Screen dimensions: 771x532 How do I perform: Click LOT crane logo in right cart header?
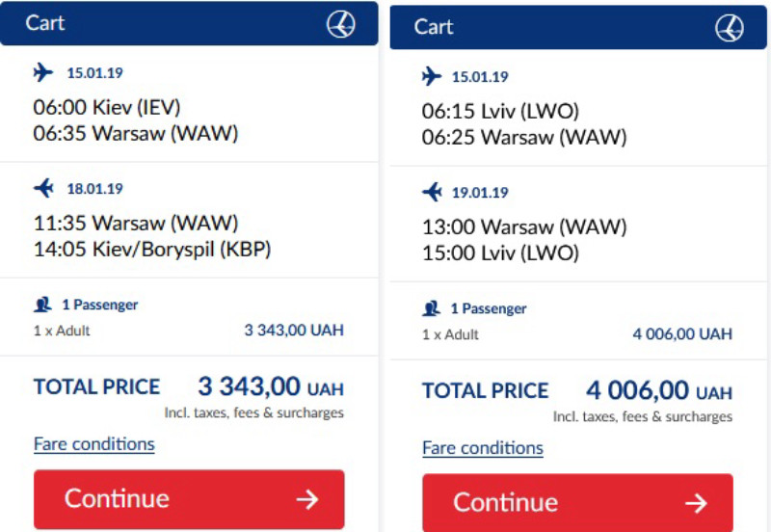(730, 28)
